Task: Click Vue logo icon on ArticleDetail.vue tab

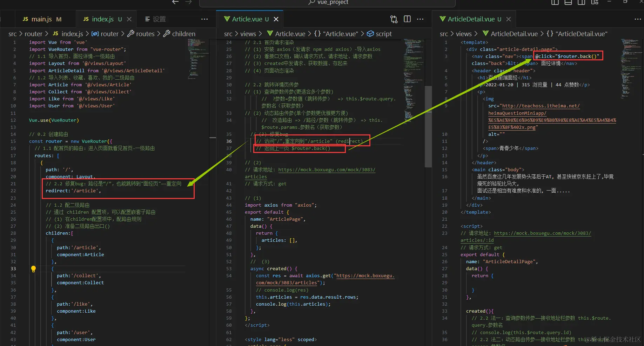Action: click(443, 19)
